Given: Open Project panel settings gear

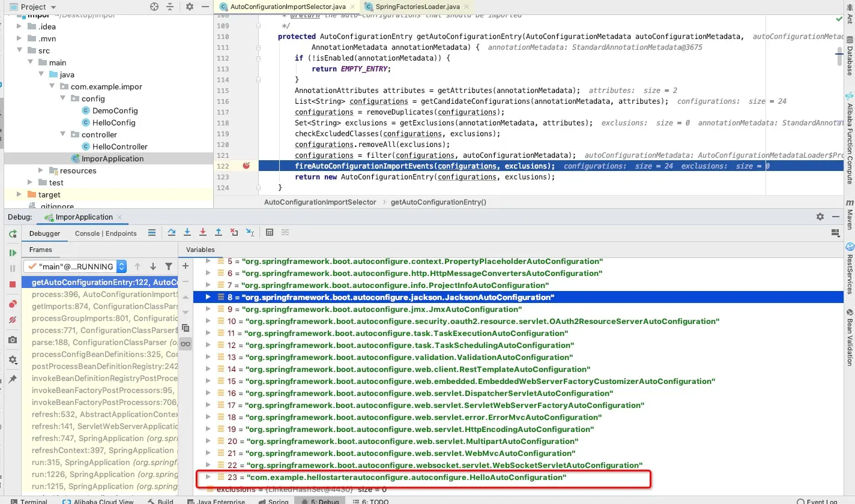Looking at the screenshot, I should [x=190, y=7].
